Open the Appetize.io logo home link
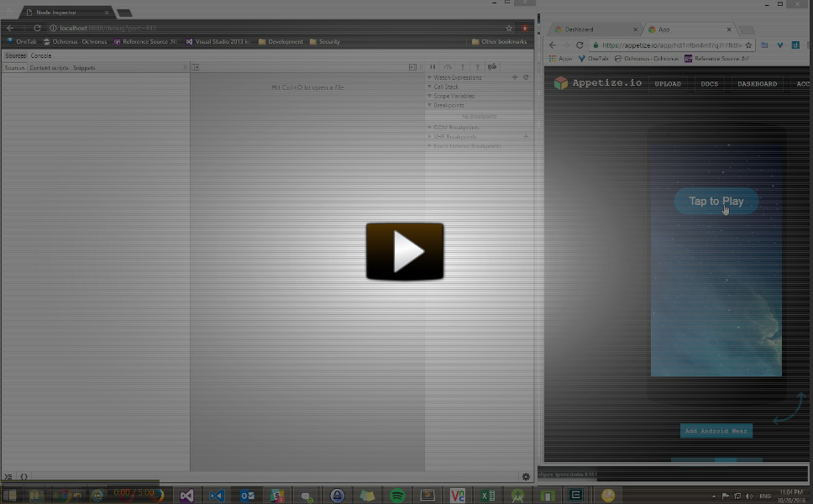813x504 pixels. [598, 83]
